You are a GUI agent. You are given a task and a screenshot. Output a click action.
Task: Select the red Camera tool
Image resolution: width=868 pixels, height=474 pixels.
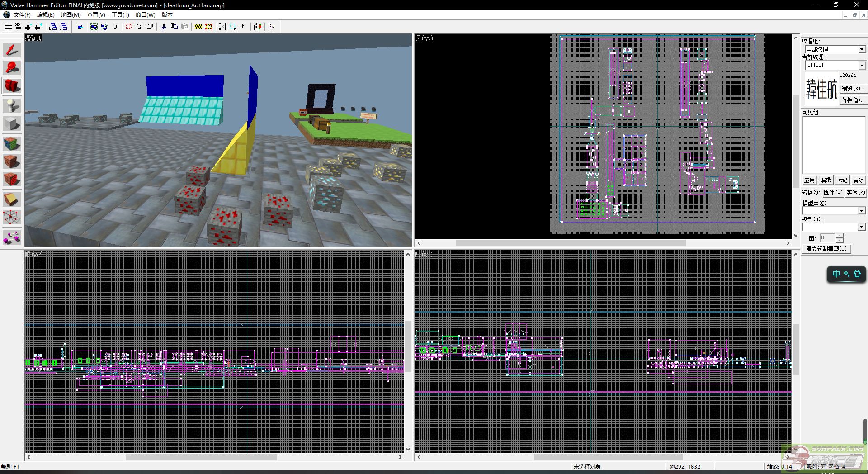tap(12, 86)
